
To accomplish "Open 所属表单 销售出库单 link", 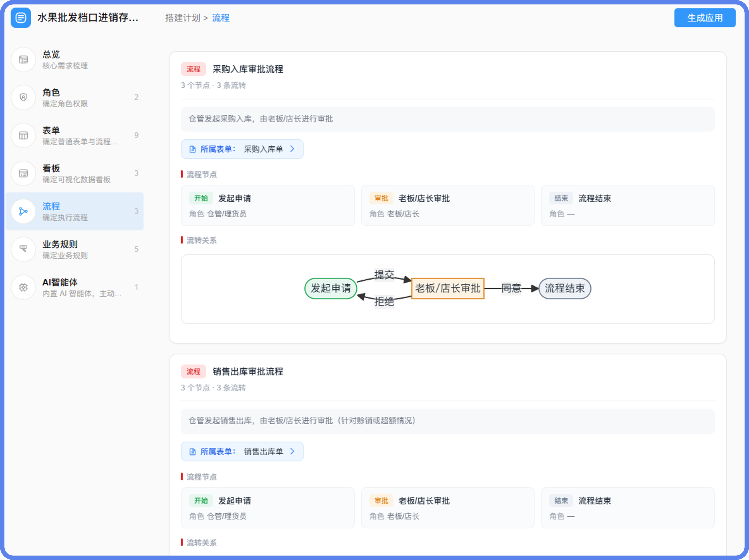I will coord(242,451).
